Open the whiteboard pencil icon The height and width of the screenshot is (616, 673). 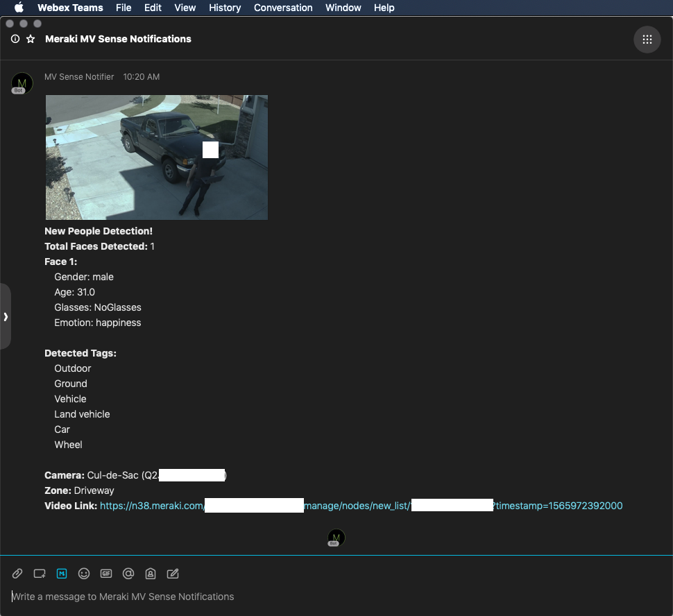tap(173, 574)
